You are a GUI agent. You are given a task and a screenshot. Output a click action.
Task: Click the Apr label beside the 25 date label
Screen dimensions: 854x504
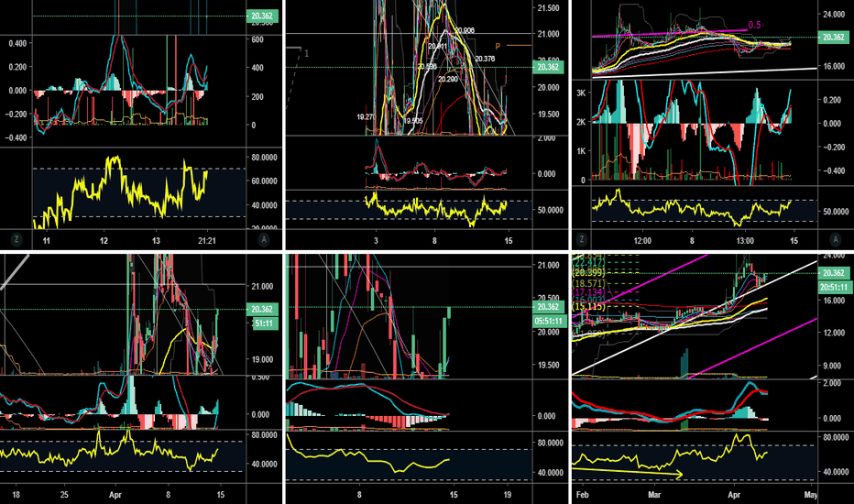[115, 495]
